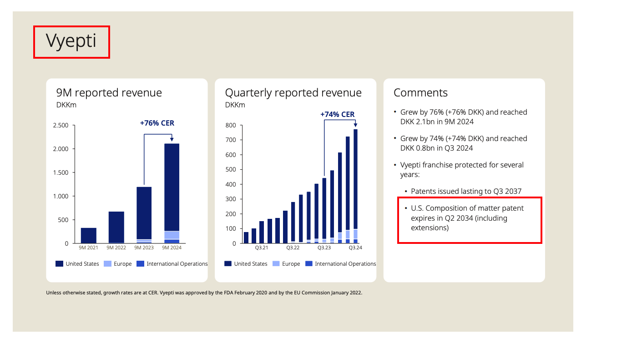The height and width of the screenshot is (364, 637).
Task: Click the "+74% CER" growth label
Action: (337, 115)
